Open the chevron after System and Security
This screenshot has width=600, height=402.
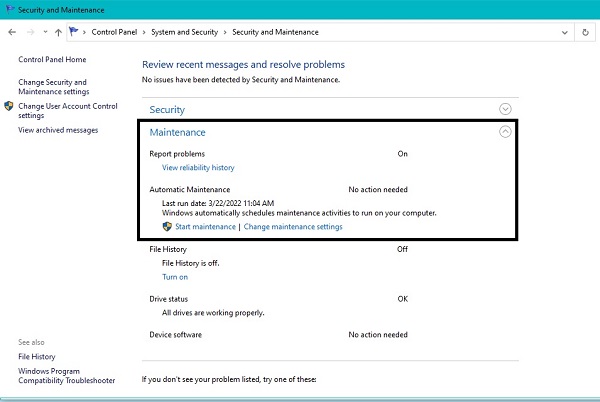[x=225, y=33]
